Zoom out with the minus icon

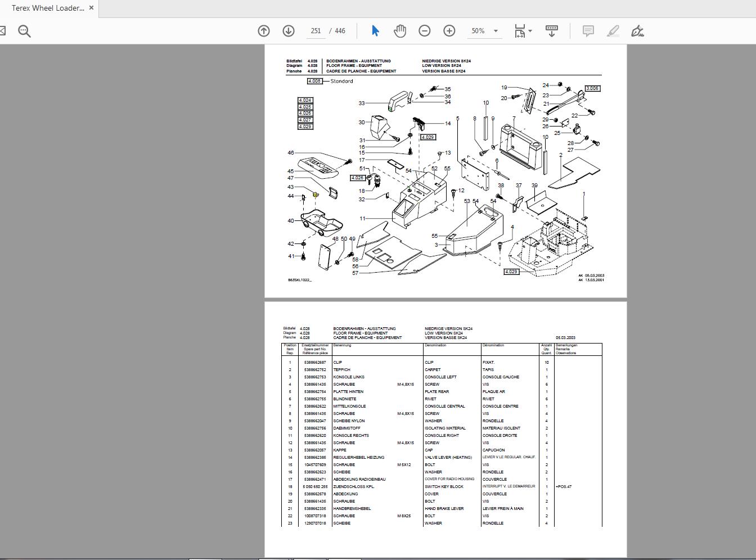pyautogui.click(x=425, y=31)
